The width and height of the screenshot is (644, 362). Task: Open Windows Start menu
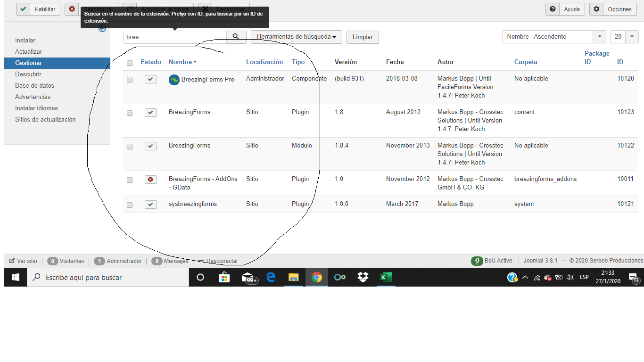tap(16, 278)
